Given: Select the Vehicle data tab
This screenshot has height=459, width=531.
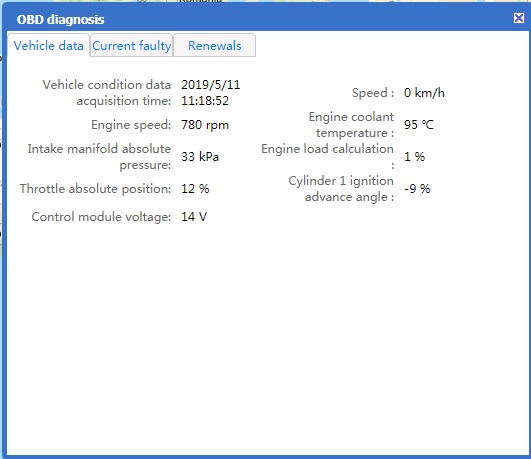Looking at the screenshot, I should click(x=48, y=45).
